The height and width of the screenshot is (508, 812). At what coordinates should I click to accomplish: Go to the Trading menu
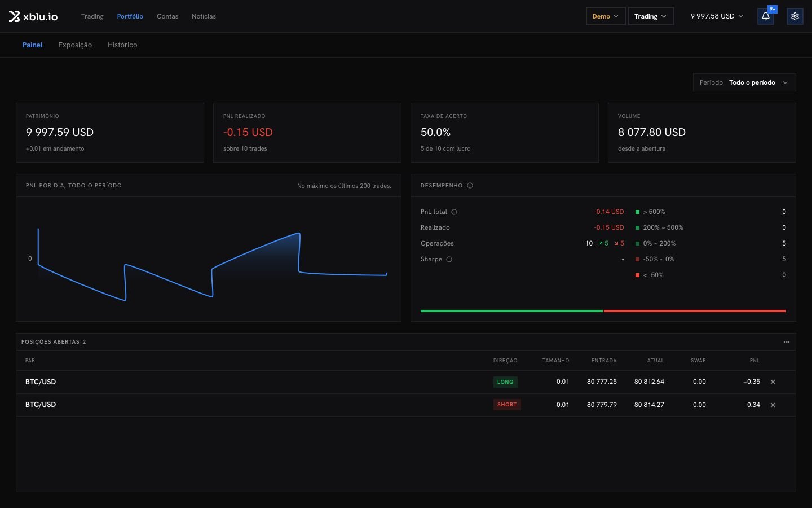tap(92, 16)
